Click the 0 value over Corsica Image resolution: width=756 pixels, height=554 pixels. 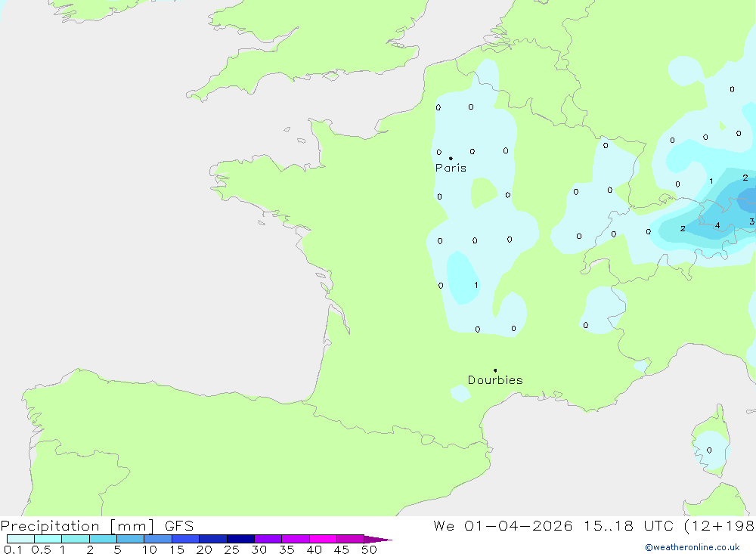[x=709, y=450]
